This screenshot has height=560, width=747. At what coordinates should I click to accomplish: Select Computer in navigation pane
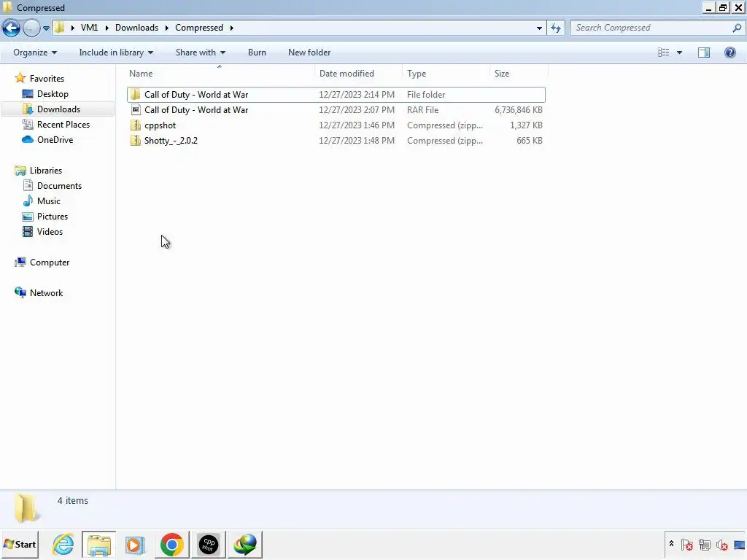pyautogui.click(x=49, y=262)
